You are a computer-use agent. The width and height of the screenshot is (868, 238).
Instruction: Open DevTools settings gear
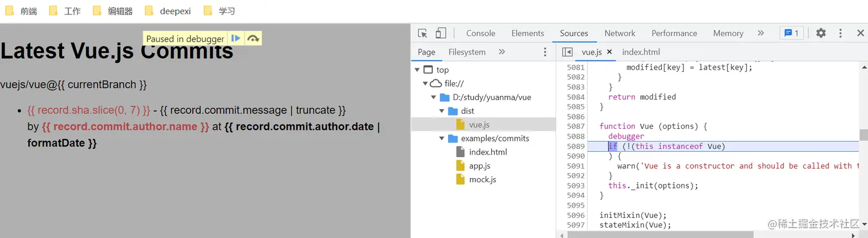821,33
